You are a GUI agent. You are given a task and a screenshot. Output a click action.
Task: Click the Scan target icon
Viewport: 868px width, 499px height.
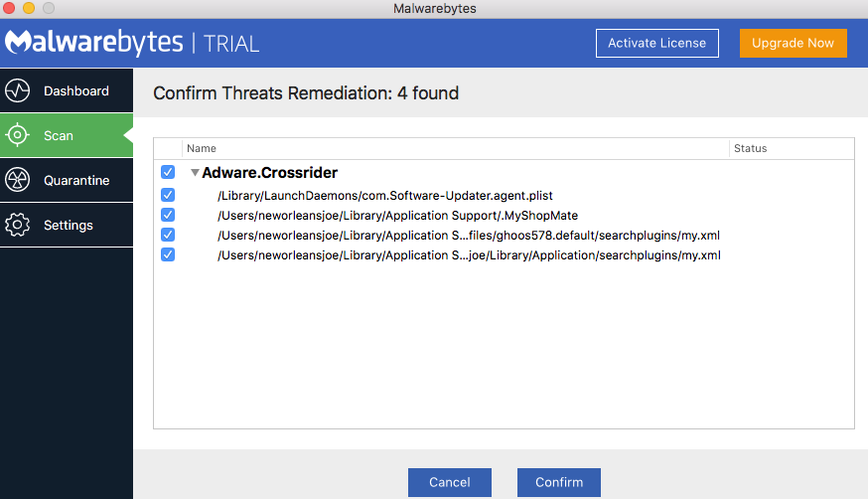click(x=17, y=135)
